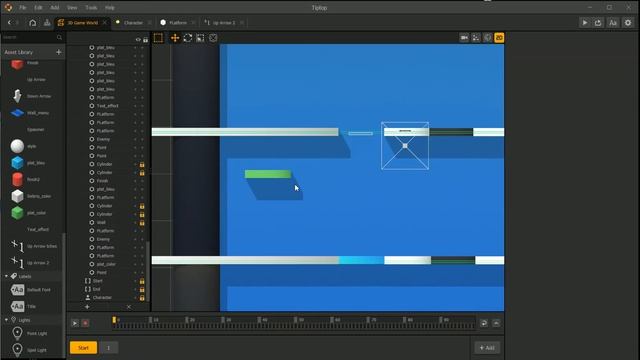This screenshot has height=360, width=640.
Task: Open the Aa font editor in top bar
Action: [613, 23]
